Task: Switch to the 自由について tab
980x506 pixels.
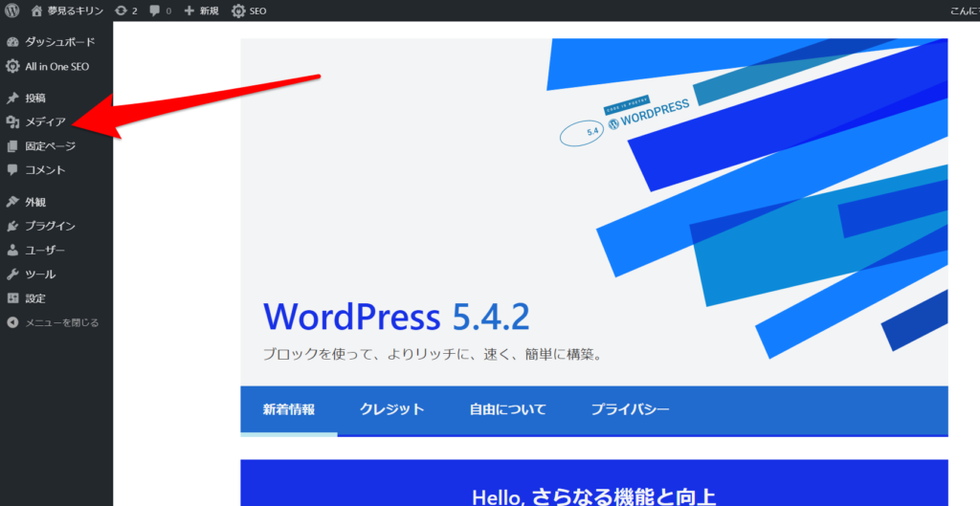Action: [507, 409]
